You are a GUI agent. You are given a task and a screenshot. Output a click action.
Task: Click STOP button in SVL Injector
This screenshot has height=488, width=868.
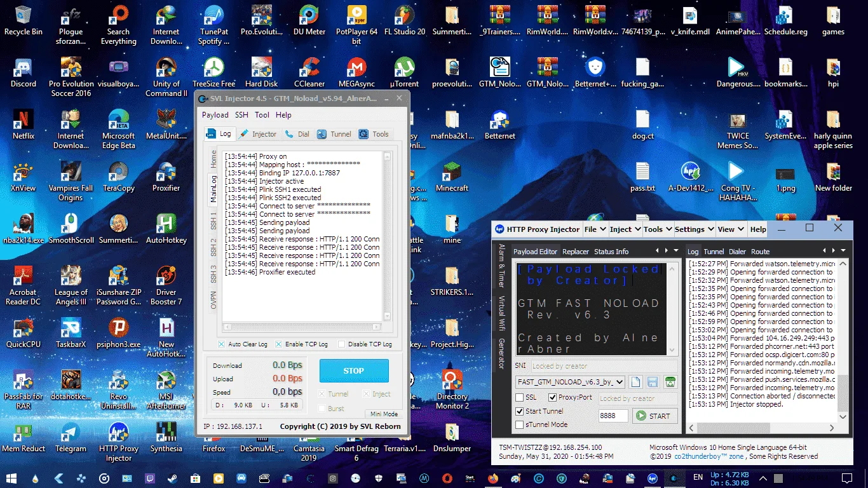pyautogui.click(x=354, y=370)
